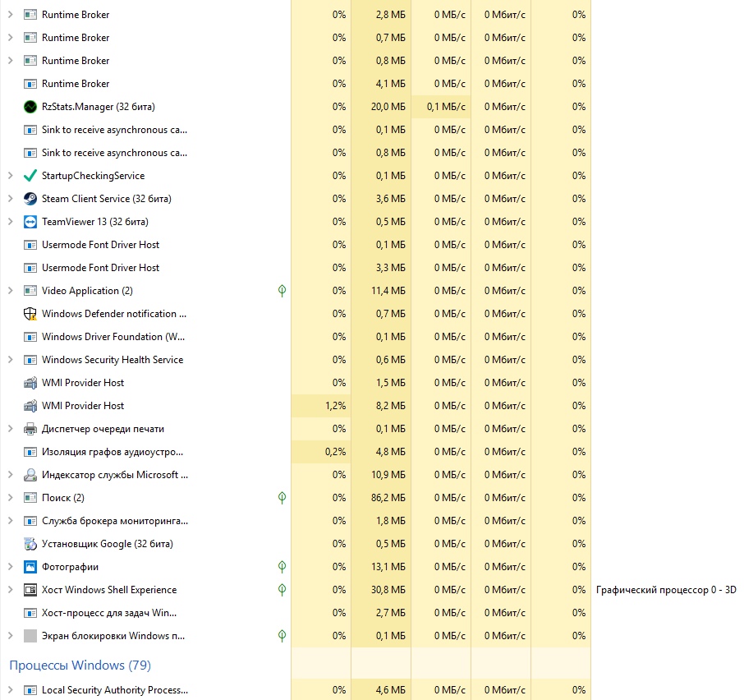Click the 86,2 МБ memory value for Поиск
This screenshot has width=744, height=700.
point(386,498)
